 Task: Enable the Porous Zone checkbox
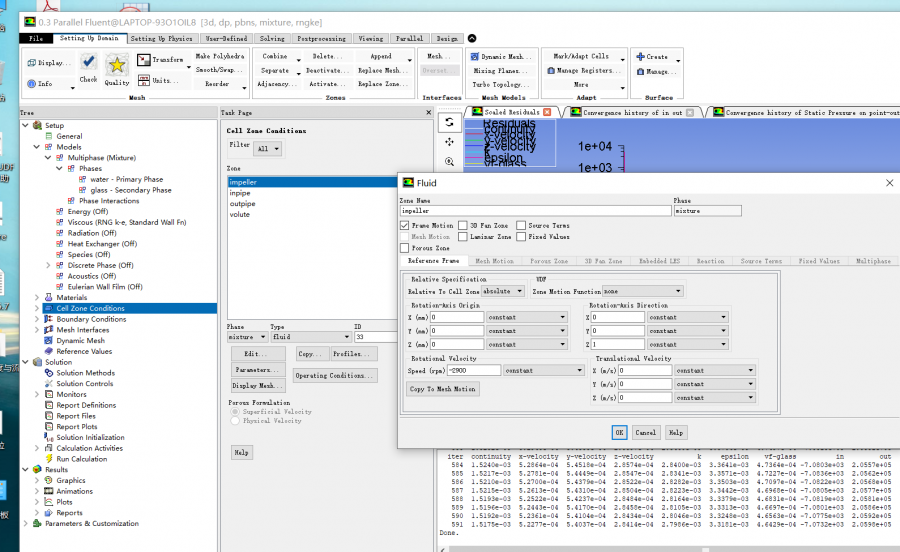click(404, 248)
